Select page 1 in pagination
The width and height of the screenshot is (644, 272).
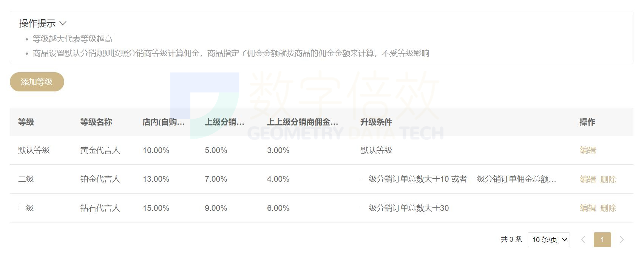[602, 240]
